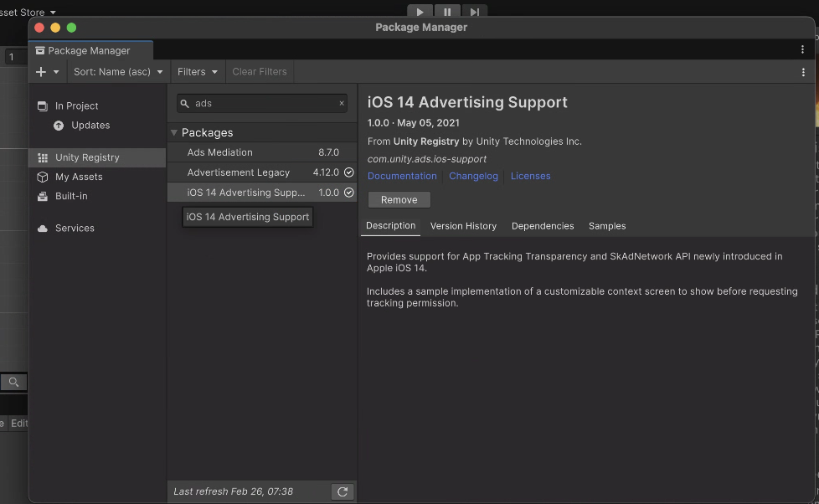Open the Asset Store dropdown in editor
Image resolution: width=819 pixels, height=504 pixels.
[28, 12]
